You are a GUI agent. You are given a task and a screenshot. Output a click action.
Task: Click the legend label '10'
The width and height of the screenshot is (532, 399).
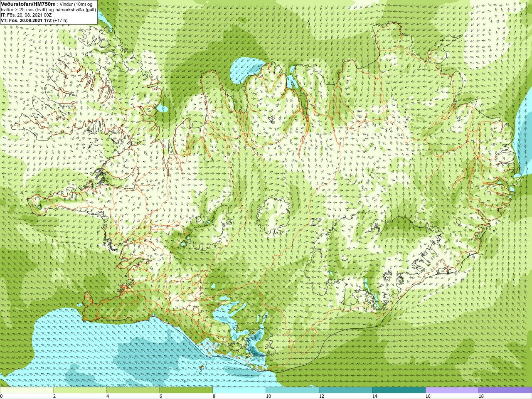[268, 396]
